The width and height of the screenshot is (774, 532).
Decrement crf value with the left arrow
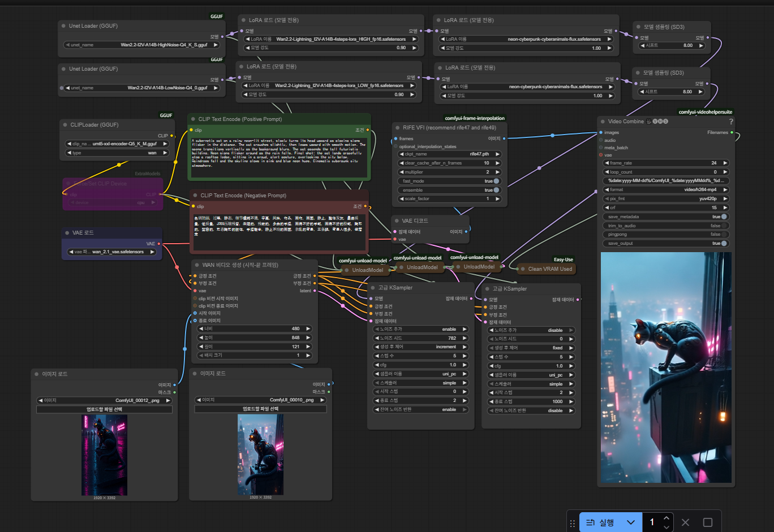[607, 207]
